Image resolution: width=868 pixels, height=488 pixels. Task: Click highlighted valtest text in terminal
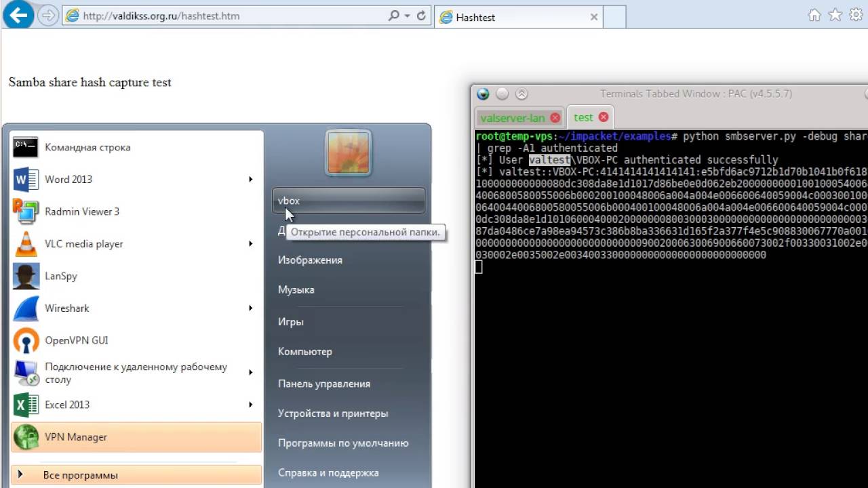549,160
